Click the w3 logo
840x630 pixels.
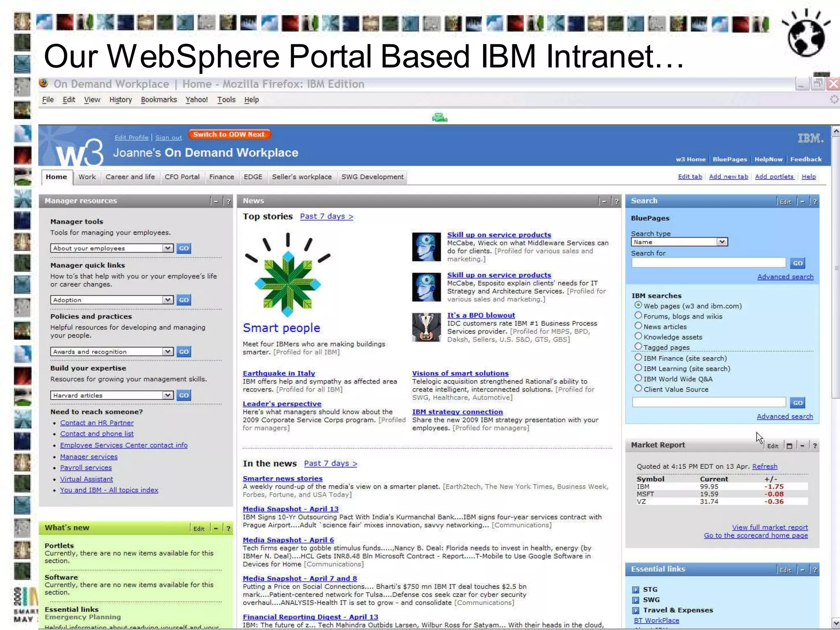click(80, 153)
